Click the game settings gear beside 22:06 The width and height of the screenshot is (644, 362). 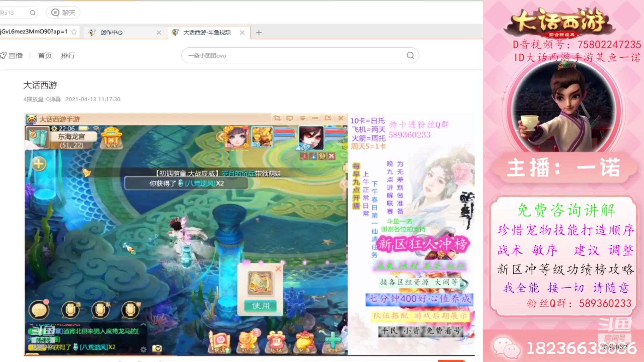tap(54, 129)
